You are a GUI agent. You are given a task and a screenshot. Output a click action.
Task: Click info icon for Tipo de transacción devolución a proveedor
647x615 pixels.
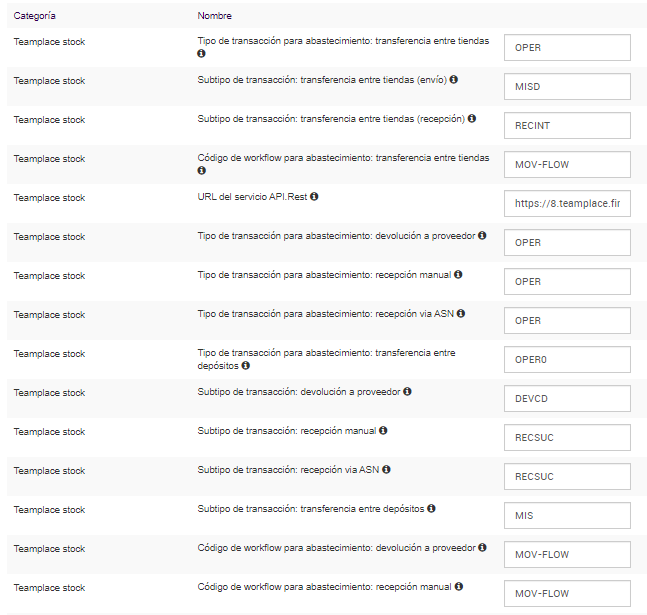click(482, 236)
